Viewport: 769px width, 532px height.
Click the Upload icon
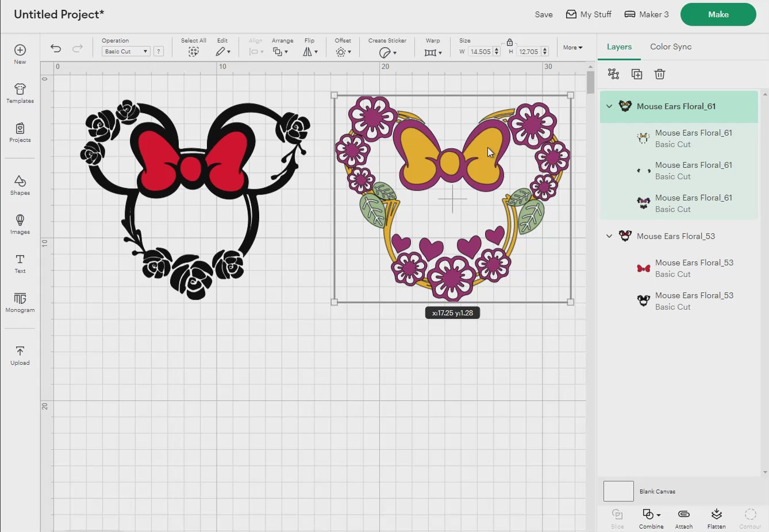20,355
